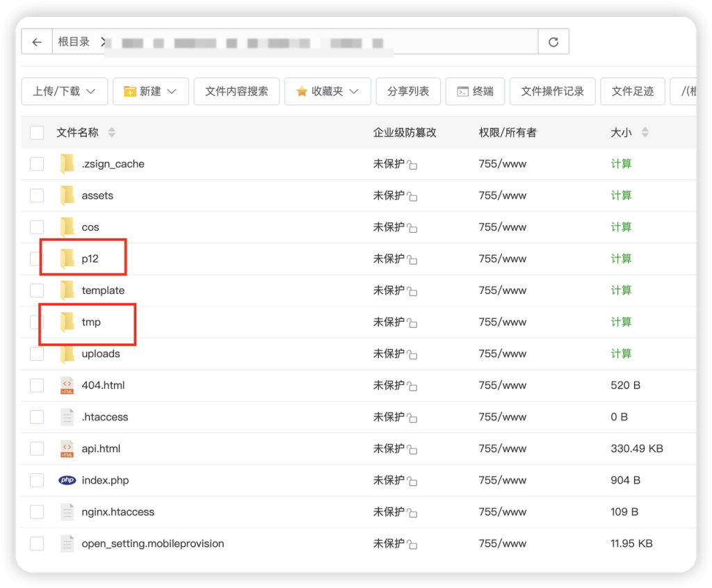Open 文件操作记录
712x588 pixels.
pyautogui.click(x=552, y=91)
